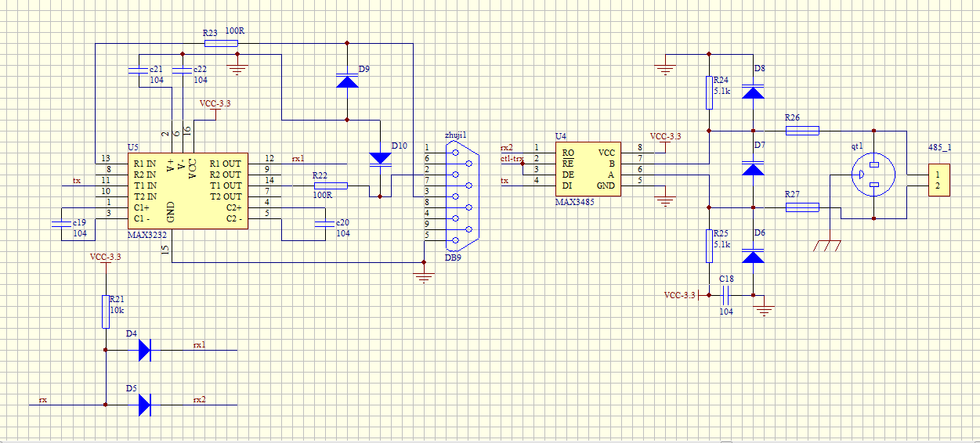This screenshot has width=980, height=443.
Task: Select capacitor c19 symbol
Action: point(61,224)
